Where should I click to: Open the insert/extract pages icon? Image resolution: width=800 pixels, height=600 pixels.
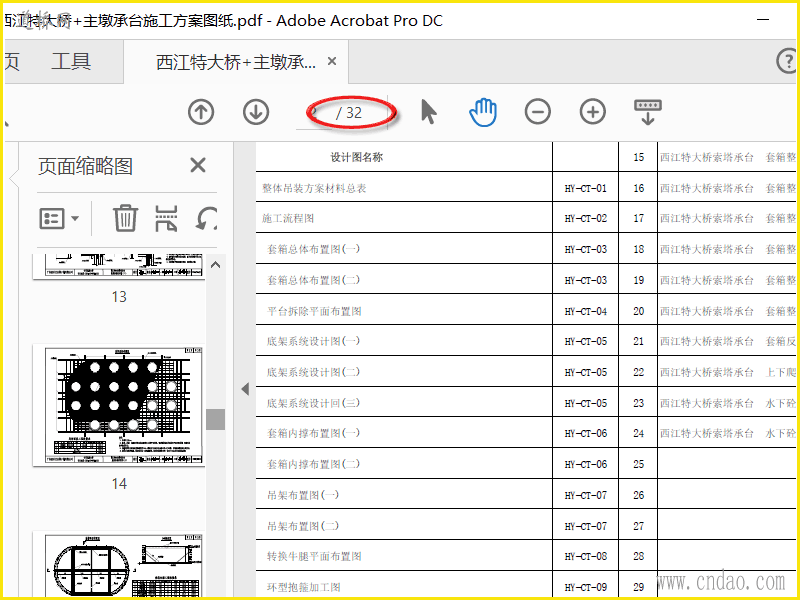pyautogui.click(x=166, y=218)
